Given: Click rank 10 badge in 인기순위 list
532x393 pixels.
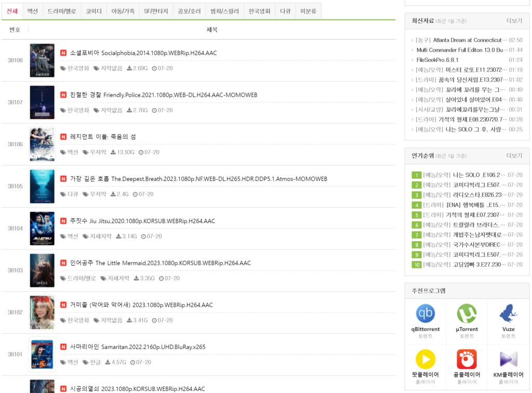Looking at the screenshot, I should coord(416,265).
